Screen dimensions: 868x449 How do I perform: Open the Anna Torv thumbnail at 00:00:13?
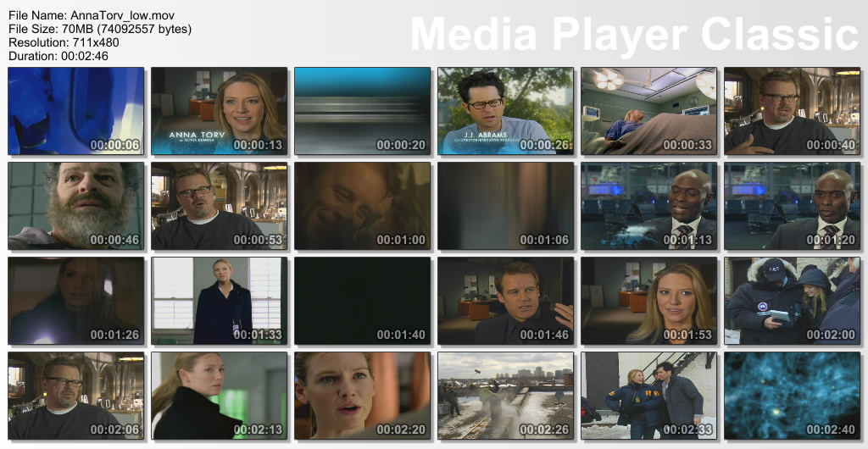pyautogui.click(x=220, y=111)
